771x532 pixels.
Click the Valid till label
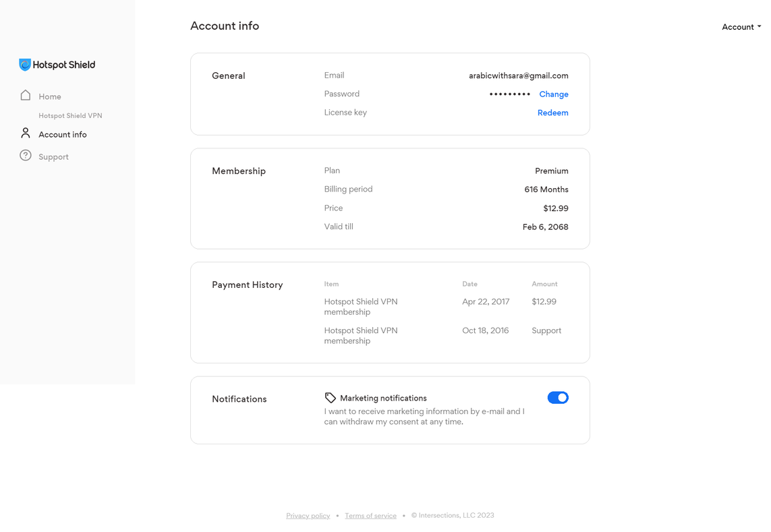339,227
